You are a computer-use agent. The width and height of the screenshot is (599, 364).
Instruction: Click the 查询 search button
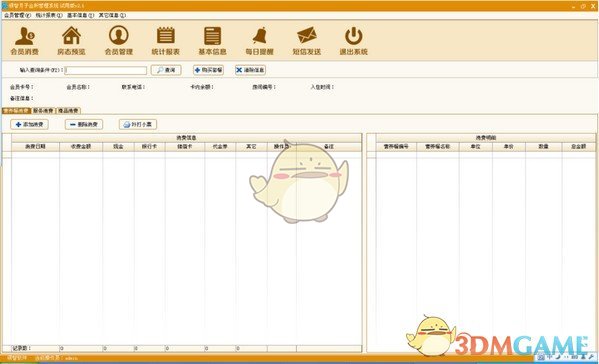point(166,70)
